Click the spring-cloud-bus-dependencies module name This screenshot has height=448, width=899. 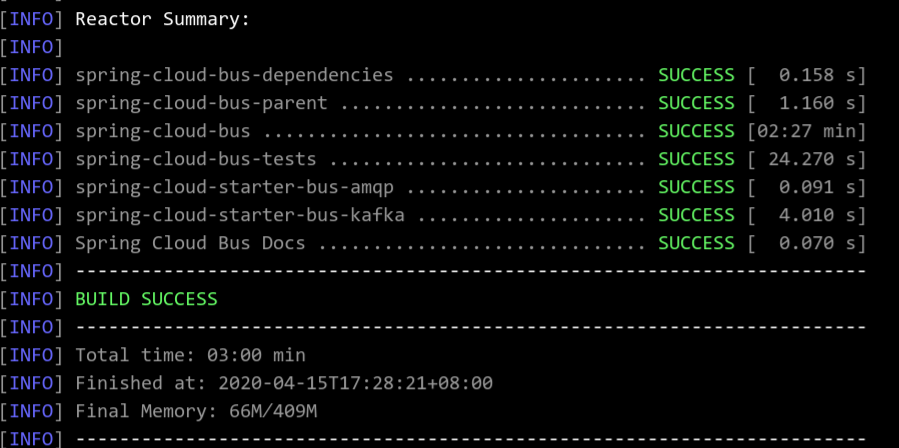click(234, 75)
